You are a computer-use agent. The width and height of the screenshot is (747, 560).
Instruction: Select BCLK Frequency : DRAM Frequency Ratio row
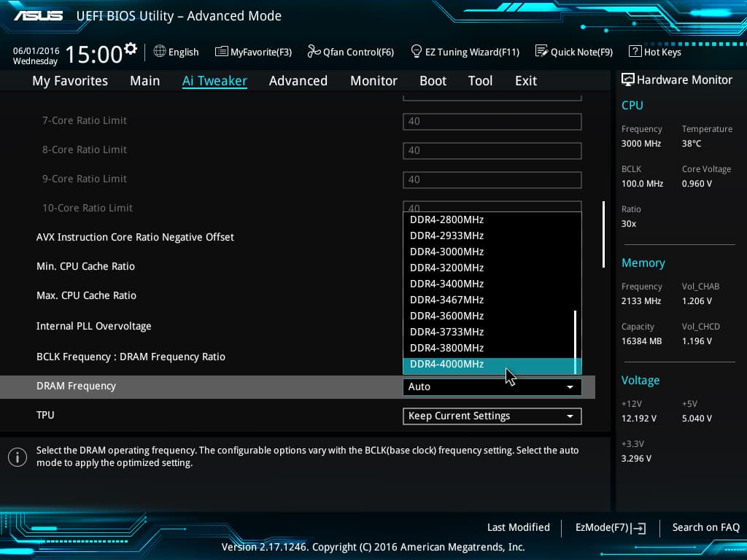tap(131, 357)
